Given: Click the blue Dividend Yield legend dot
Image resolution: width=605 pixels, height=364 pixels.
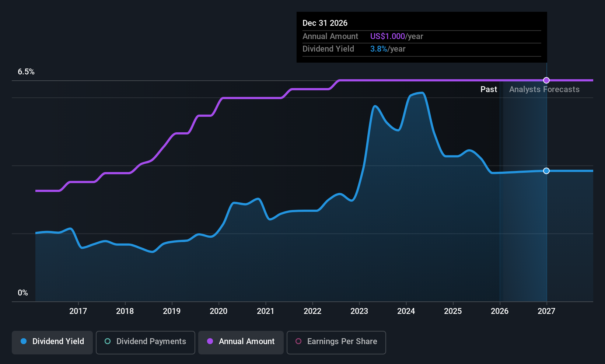Looking at the screenshot, I should click(x=24, y=341).
